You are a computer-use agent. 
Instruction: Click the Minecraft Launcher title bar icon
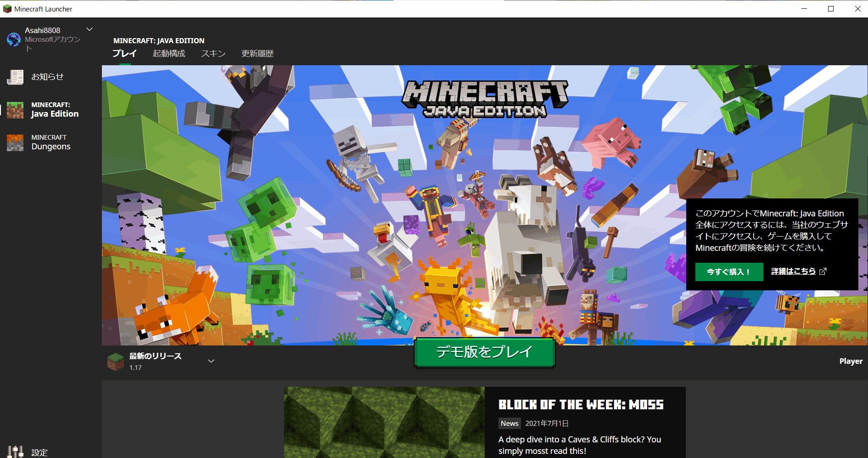click(7, 9)
